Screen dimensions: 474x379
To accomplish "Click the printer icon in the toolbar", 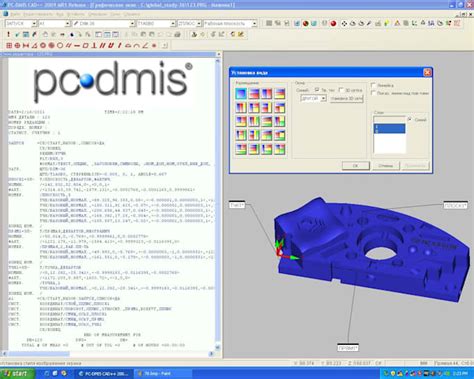I will pos(177,34).
